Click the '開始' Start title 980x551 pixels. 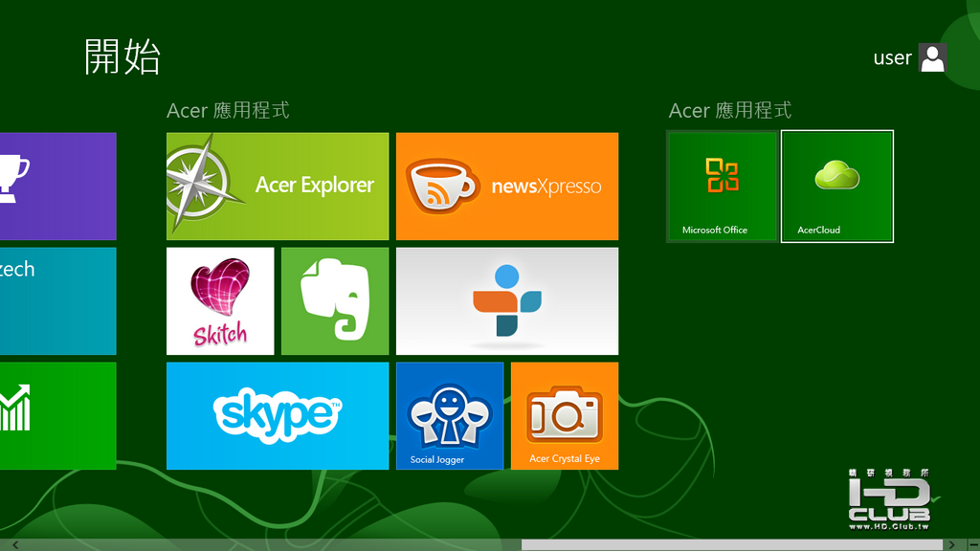click(x=122, y=56)
